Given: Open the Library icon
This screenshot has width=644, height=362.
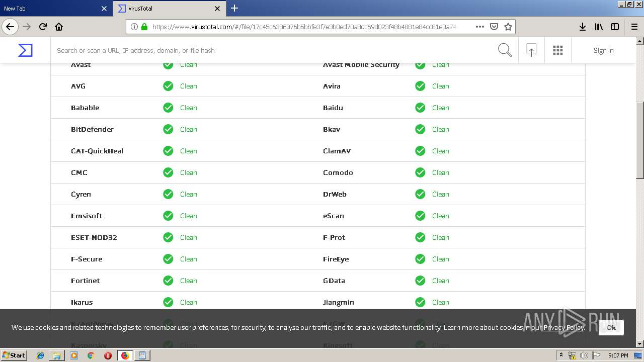Looking at the screenshot, I should tap(599, 27).
